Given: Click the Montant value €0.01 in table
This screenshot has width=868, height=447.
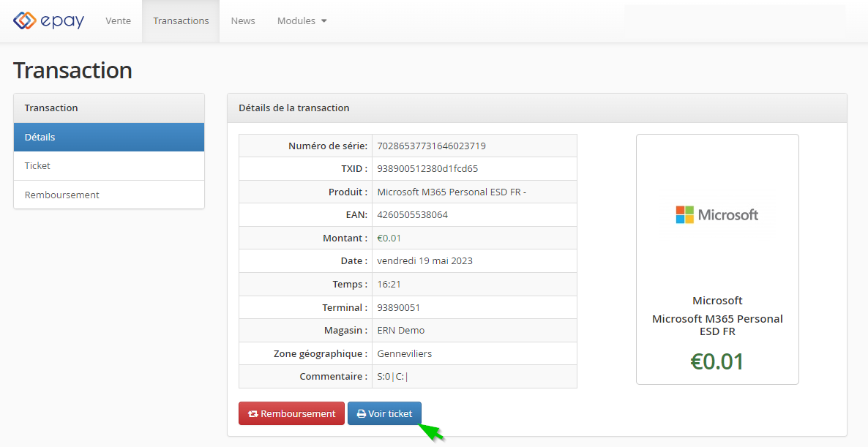Looking at the screenshot, I should (x=389, y=238).
